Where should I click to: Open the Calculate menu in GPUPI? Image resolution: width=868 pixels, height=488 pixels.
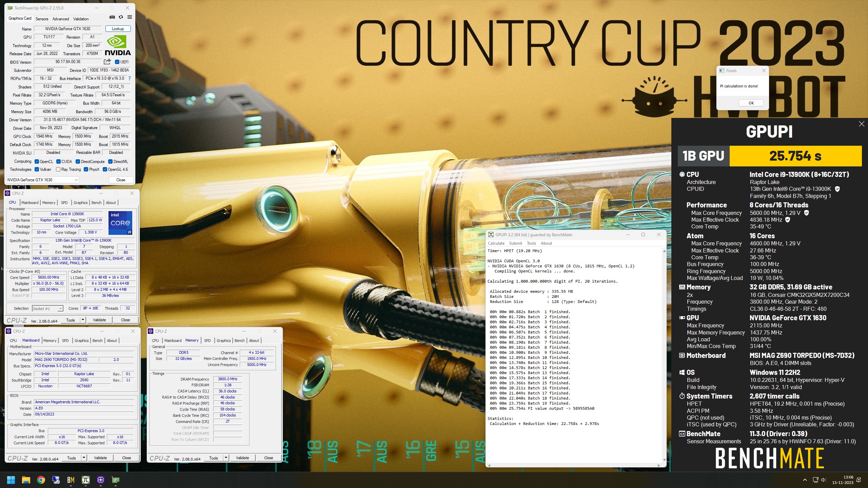point(496,243)
